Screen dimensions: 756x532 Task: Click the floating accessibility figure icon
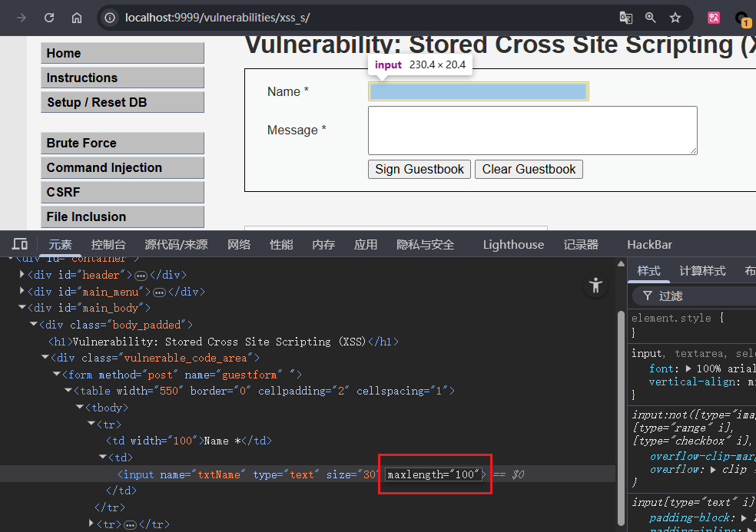(x=595, y=286)
